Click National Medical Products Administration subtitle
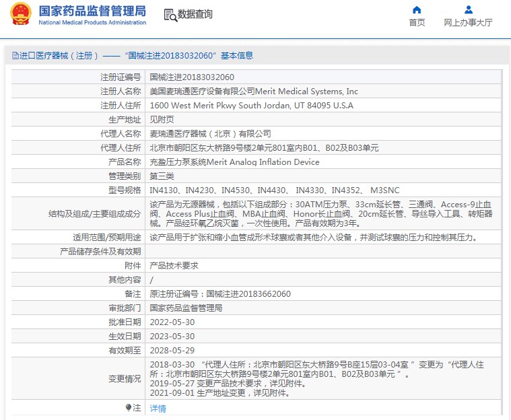Screen dimensions: 511x420 click(x=92, y=22)
